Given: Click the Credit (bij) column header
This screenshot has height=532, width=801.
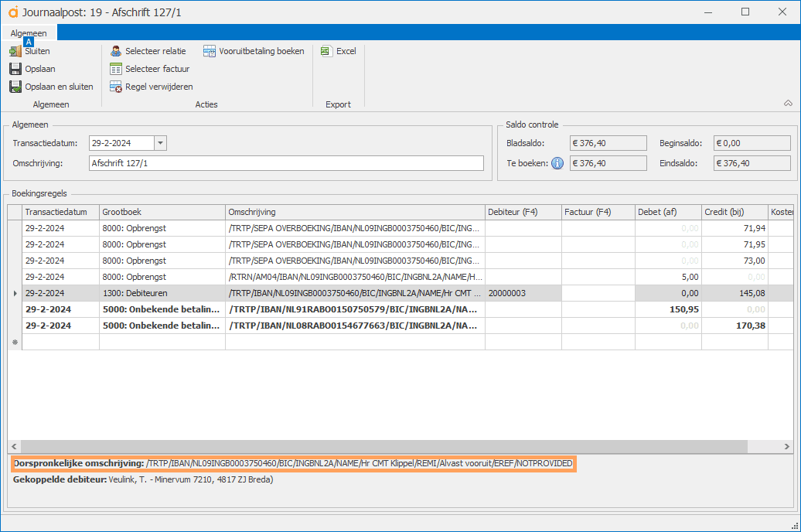Looking at the screenshot, I should click(735, 212).
